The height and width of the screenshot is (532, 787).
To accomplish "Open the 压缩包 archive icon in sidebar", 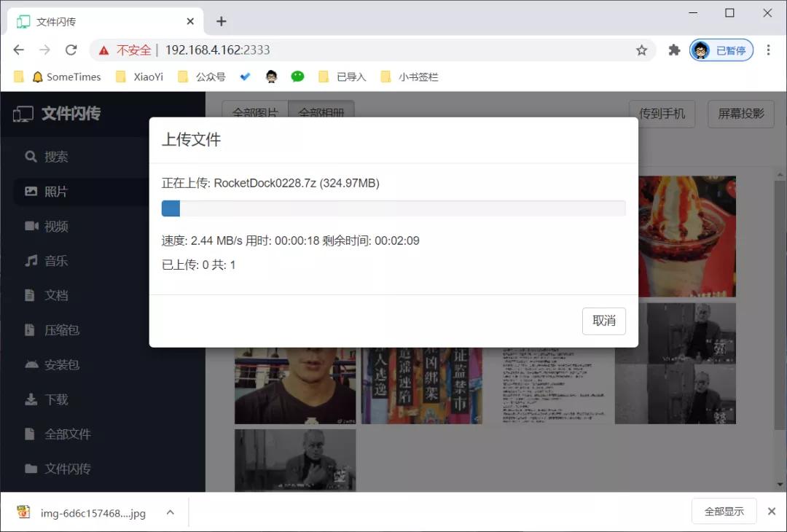I will coord(30,329).
